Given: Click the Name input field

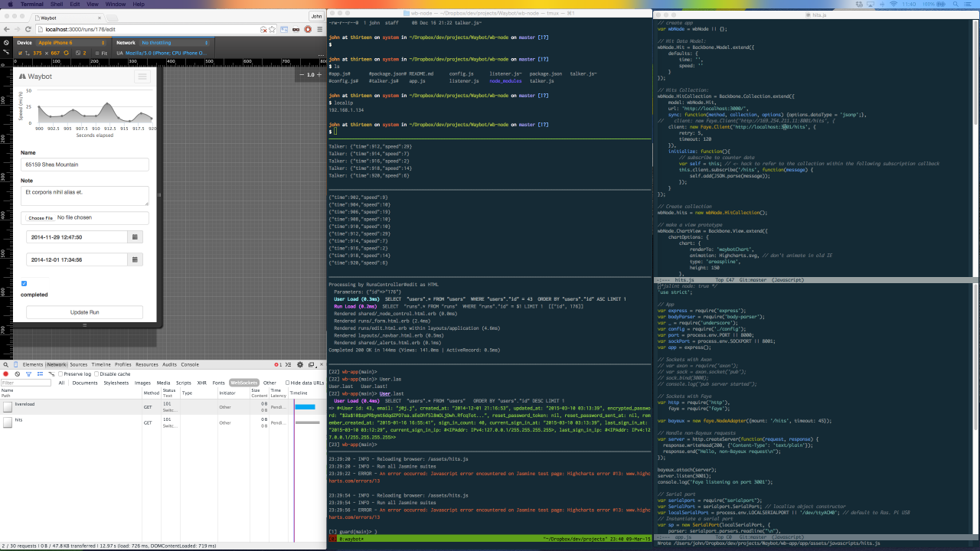Looking at the screenshot, I should 84,165.
